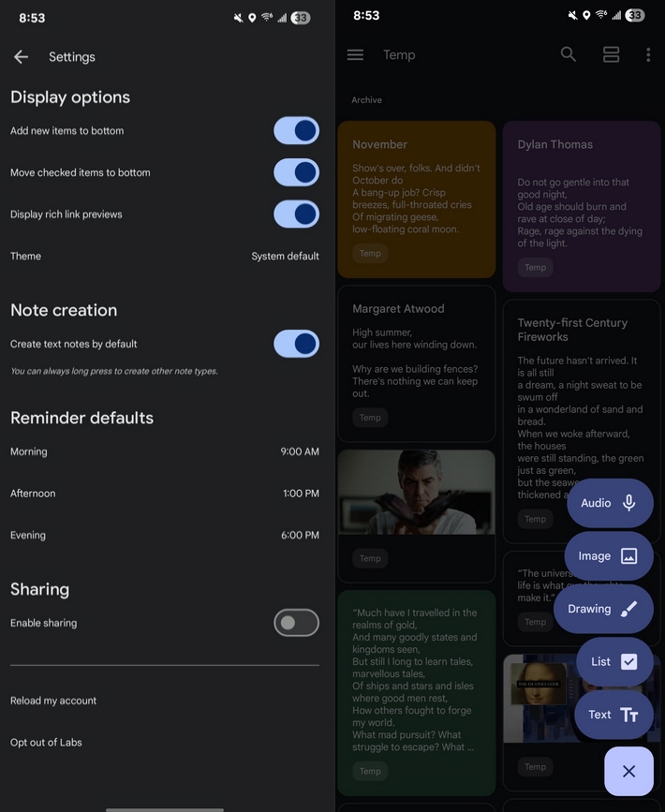Toggle Move checked items to bottom
Viewport: 665px width, 812px height.
click(x=296, y=172)
